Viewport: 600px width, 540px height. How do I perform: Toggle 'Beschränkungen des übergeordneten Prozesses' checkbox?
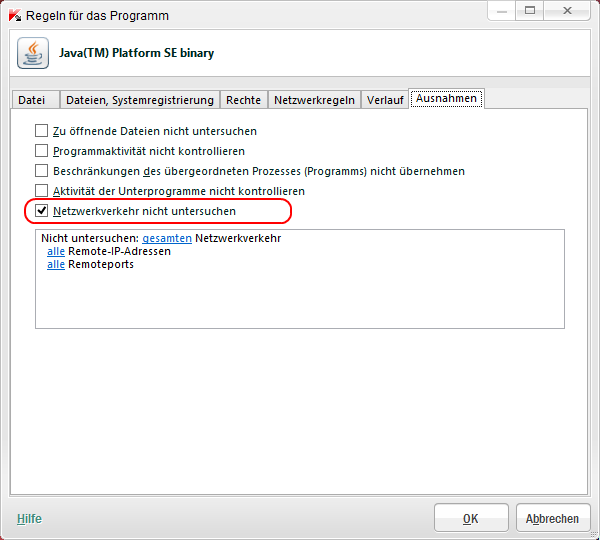(x=42, y=171)
